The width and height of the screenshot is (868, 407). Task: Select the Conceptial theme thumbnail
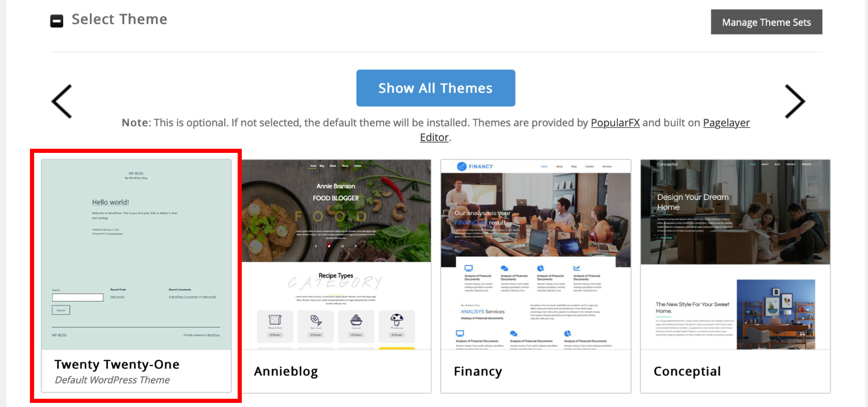click(735, 255)
